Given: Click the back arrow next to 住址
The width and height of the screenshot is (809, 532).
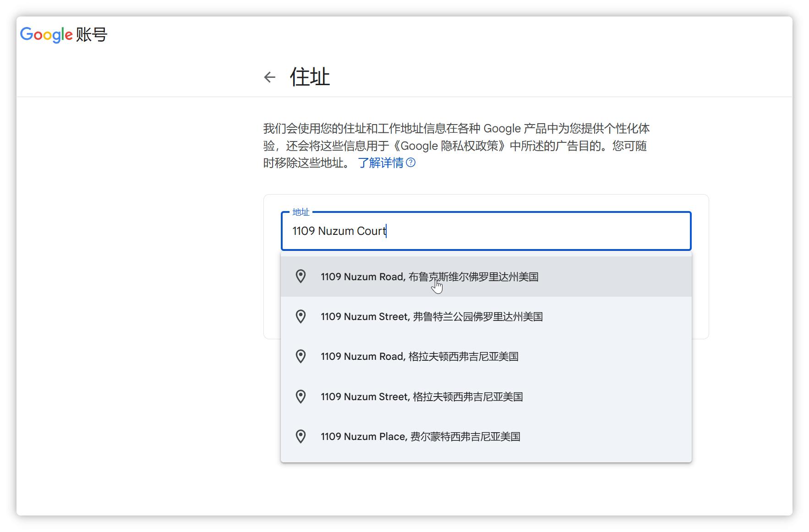Looking at the screenshot, I should [270, 77].
